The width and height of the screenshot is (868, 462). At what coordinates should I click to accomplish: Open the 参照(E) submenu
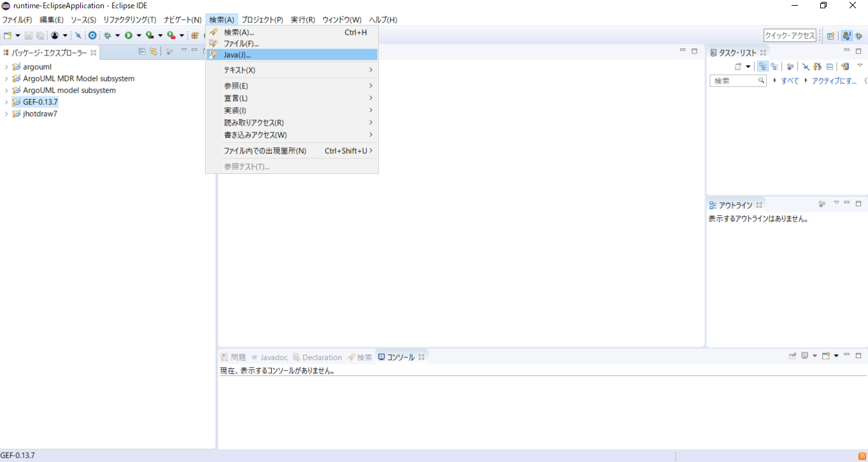point(292,85)
